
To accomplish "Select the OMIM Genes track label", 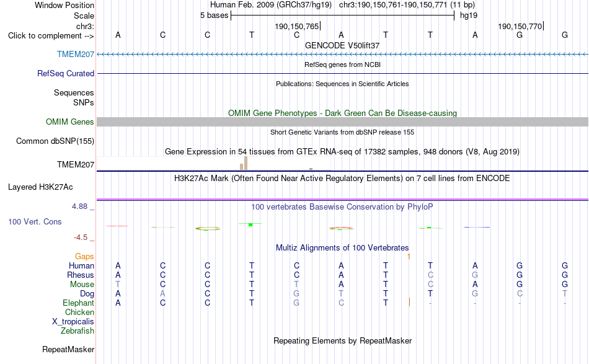I will (70, 122).
